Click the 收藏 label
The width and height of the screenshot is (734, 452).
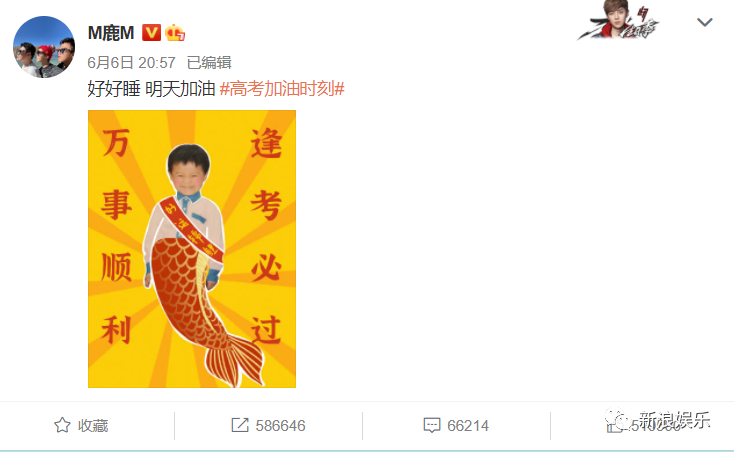pyautogui.click(x=93, y=426)
